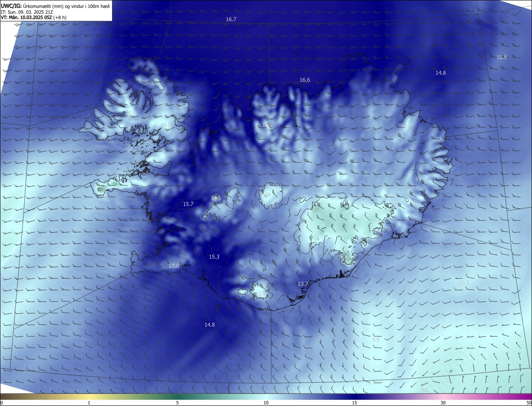Click the 16.6 value off Iceland's north coast

[305, 80]
